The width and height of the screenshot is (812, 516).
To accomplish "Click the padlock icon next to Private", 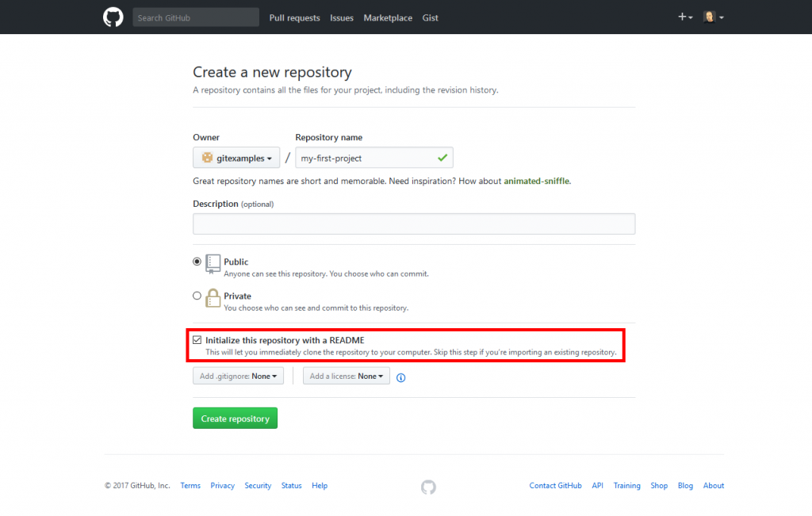I will click(213, 298).
